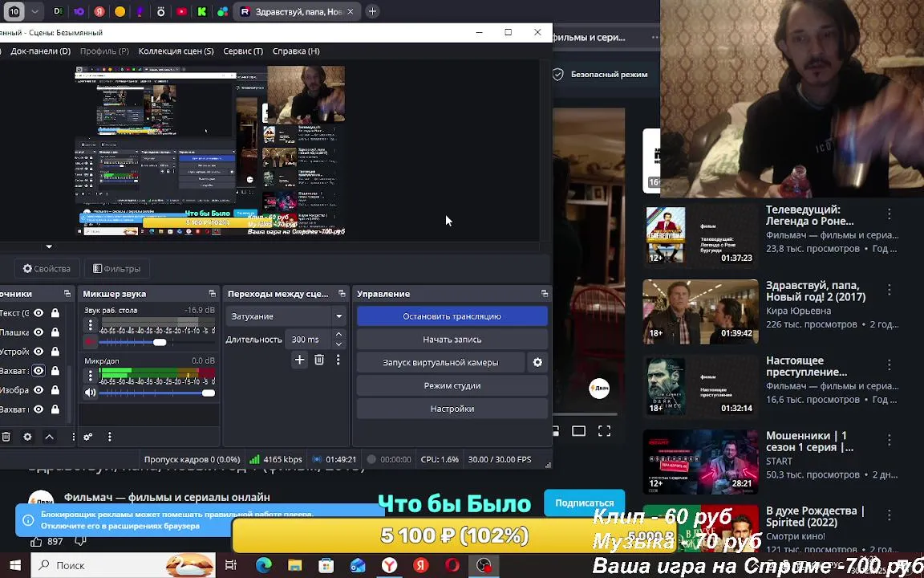Viewport: 924px width, 578px height.
Task: Open Микр/доп three-dot menu
Action: point(90,376)
